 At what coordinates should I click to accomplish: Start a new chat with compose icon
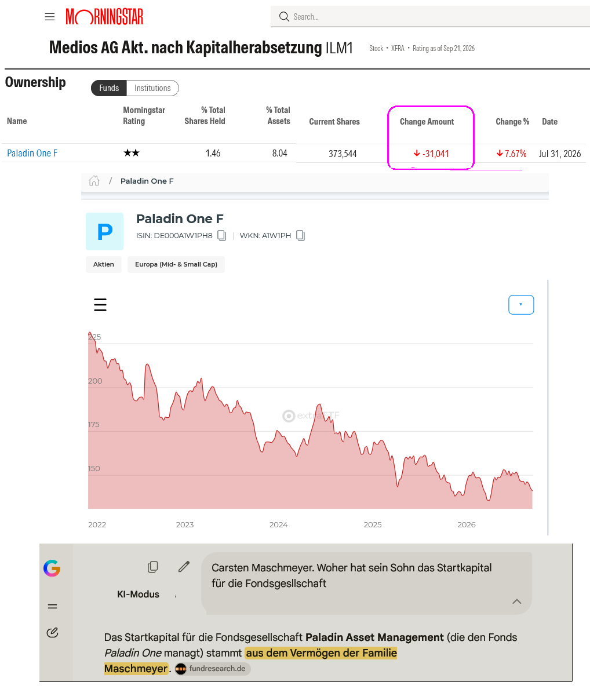[x=52, y=632]
